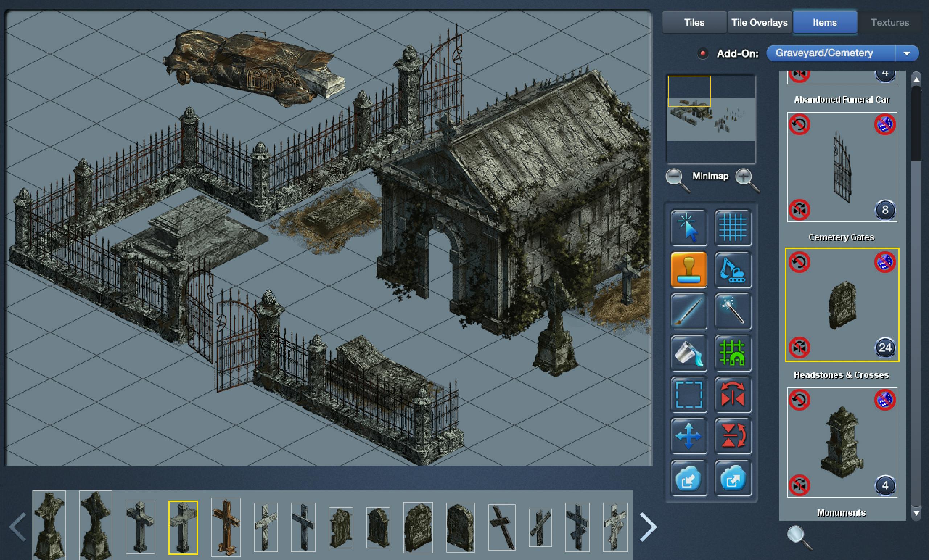This screenshot has width=929, height=560.
Task: Open the Add-On dropdown arrow
Action: click(907, 53)
